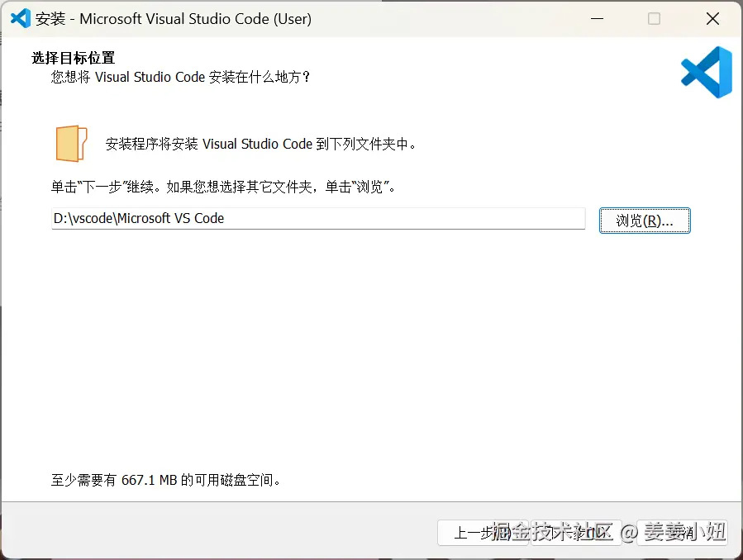Click the question 您想将 Visual Studio Code 安装在什么地方

pos(180,77)
